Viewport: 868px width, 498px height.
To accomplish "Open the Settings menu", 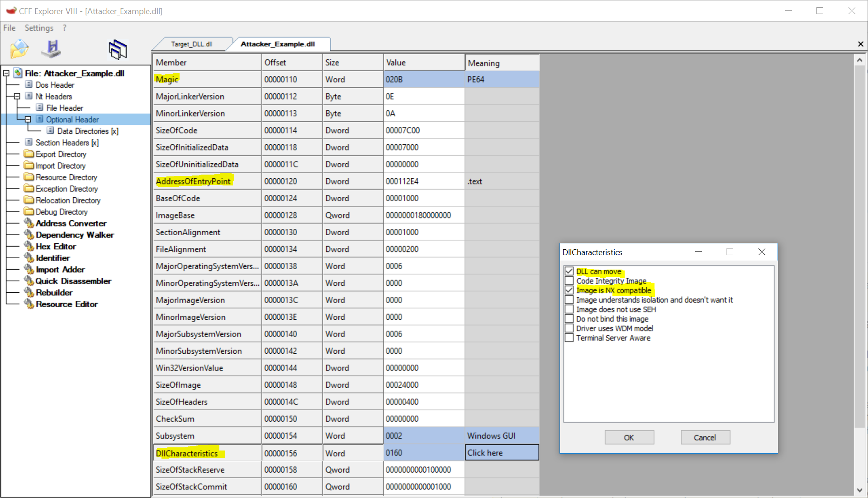I will coord(39,28).
